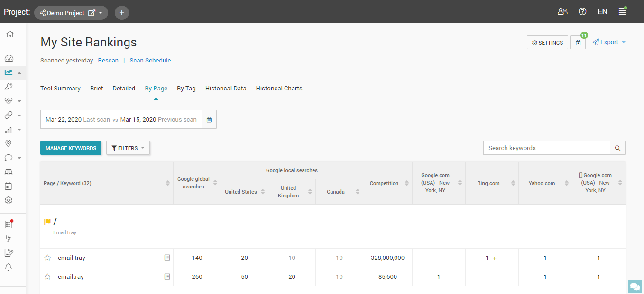Toggle the yellow flag on root page

pyautogui.click(x=47, y=222)
